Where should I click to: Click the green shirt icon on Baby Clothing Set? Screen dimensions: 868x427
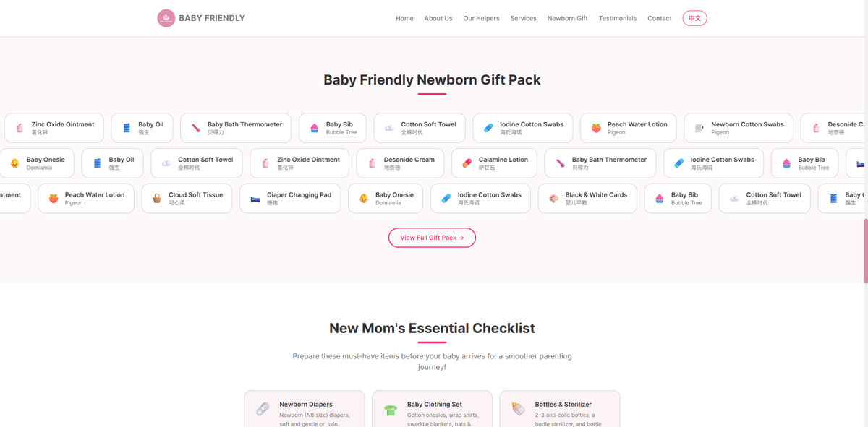[x=391, y=409]
